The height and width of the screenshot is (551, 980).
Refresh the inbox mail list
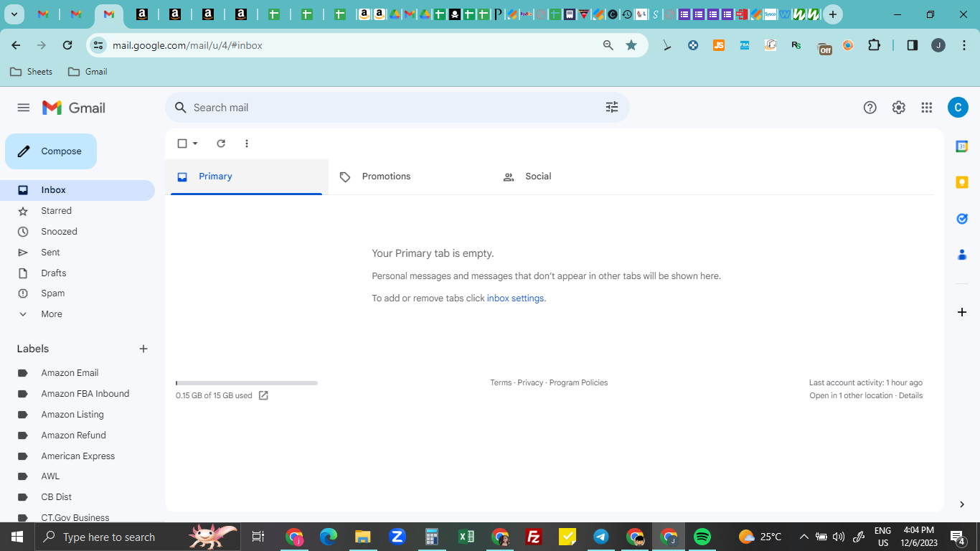pos(221,143)
